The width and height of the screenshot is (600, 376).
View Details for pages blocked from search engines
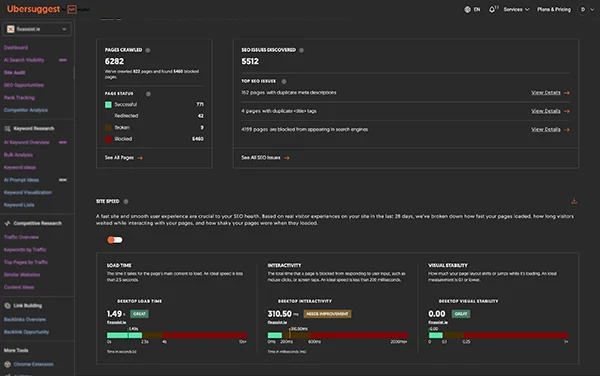546,129
